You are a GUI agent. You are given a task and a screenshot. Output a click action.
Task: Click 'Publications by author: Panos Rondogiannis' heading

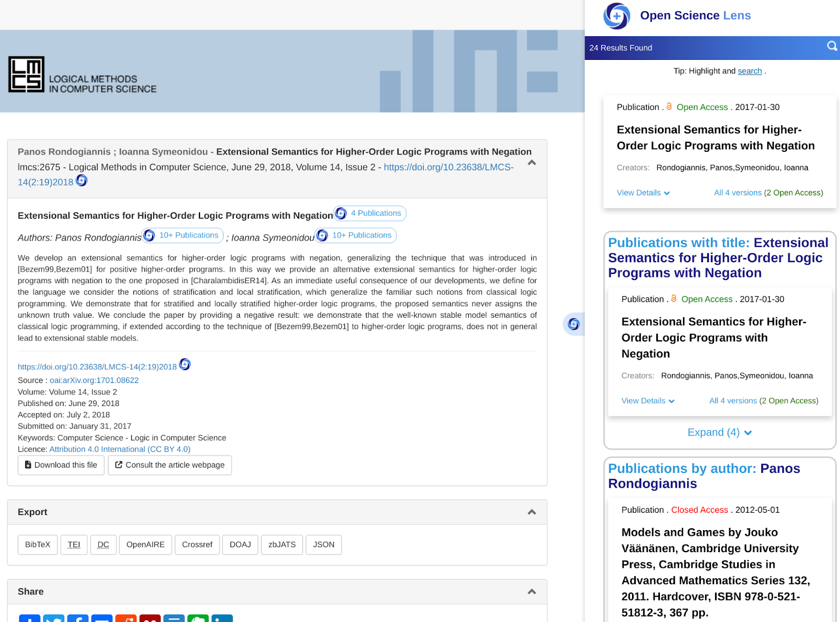(704, 476)
